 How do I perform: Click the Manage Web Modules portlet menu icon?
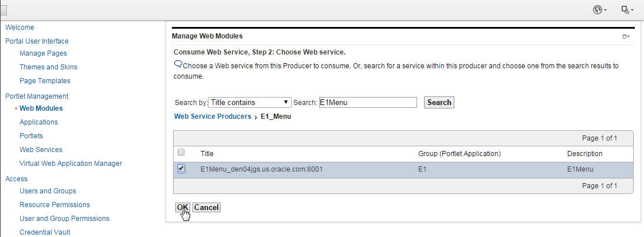[626, 37]
